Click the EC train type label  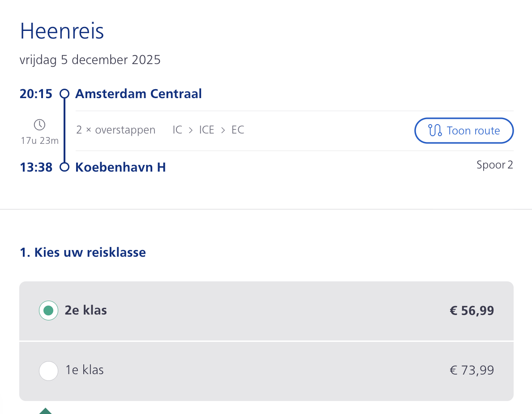pos(238,130)
